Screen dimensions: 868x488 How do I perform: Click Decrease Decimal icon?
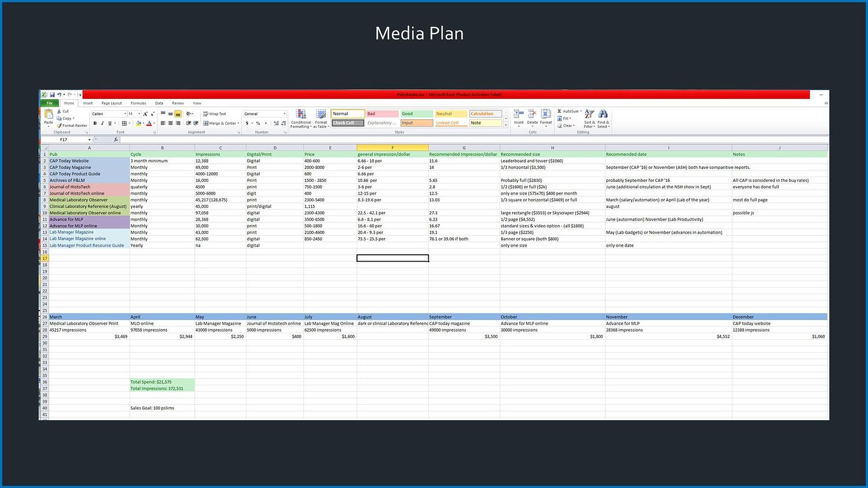pos(284,123)
